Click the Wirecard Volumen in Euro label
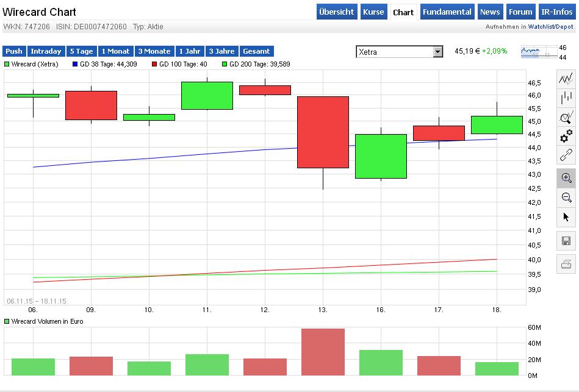The height and width of the screenshot is (392, 579). [x=47, y=321]
